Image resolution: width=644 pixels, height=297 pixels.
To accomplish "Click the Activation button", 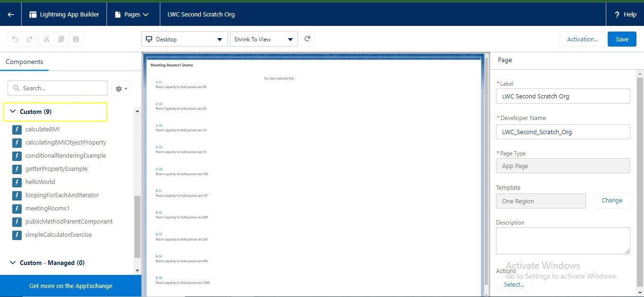I will click(x=582, y=39).
